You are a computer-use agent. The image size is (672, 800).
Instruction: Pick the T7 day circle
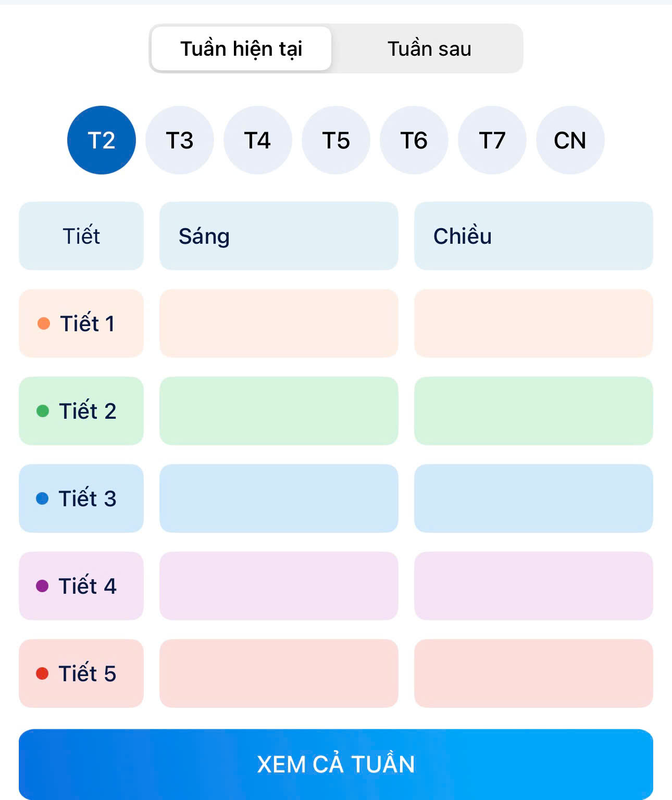492,140
